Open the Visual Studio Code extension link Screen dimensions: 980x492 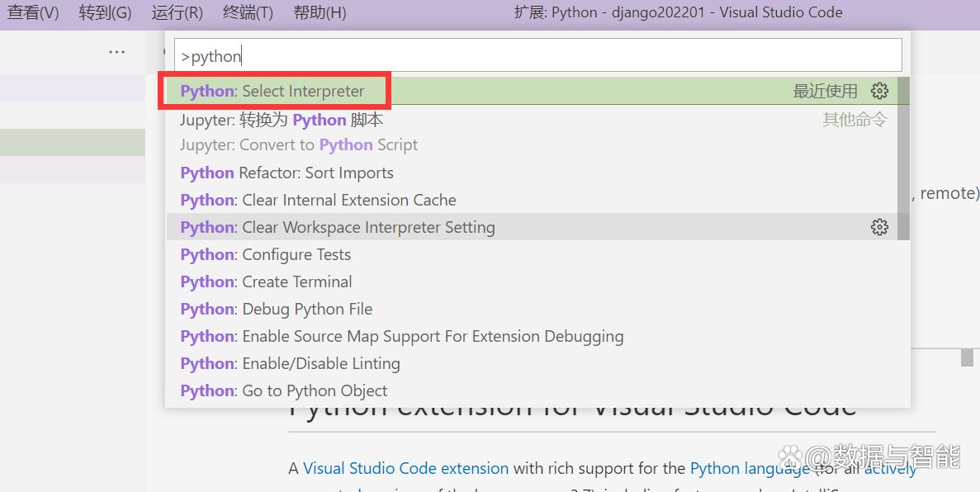coord(405,468)
